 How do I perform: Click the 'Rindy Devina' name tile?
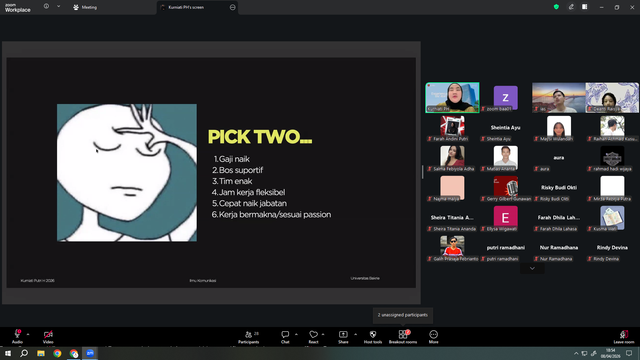click(612, 248)
